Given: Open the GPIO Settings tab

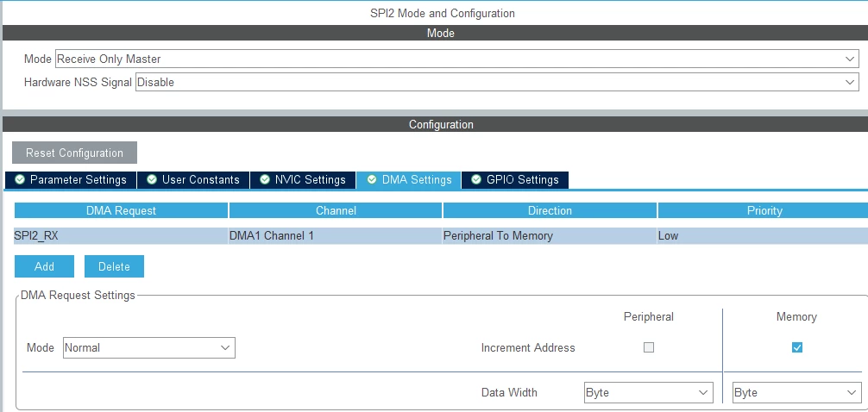Looking at the screenshot, I should click(x=515, y=180).
